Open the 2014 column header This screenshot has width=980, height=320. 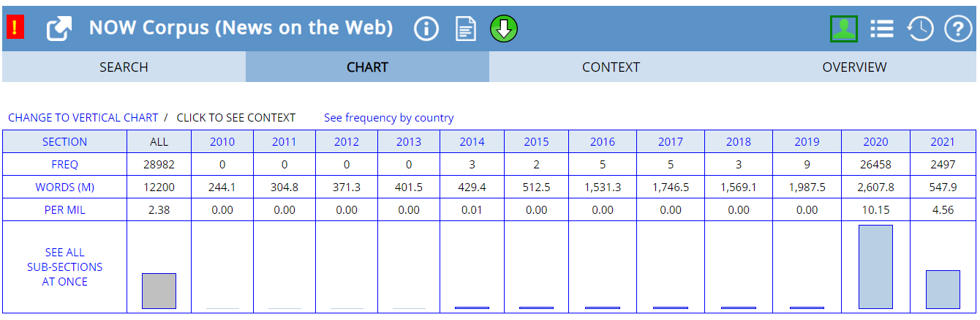click(x=472, y=142)
